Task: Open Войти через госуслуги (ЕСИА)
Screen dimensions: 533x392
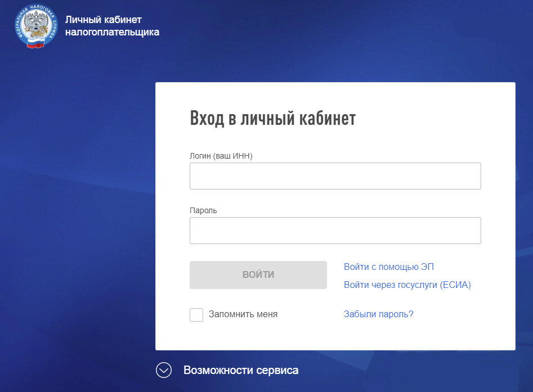Action: [x=407, y=285]
